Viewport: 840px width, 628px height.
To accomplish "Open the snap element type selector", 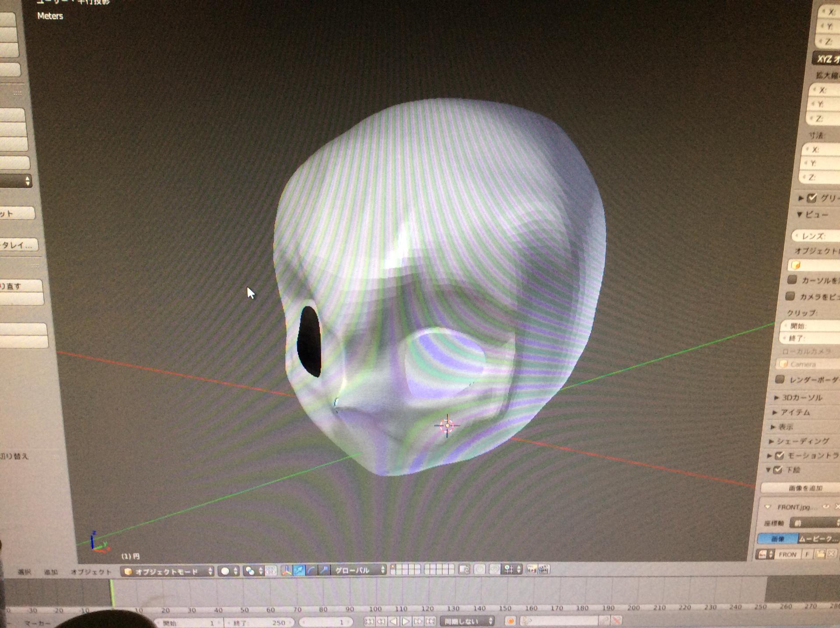I will [x=512, y=569].
